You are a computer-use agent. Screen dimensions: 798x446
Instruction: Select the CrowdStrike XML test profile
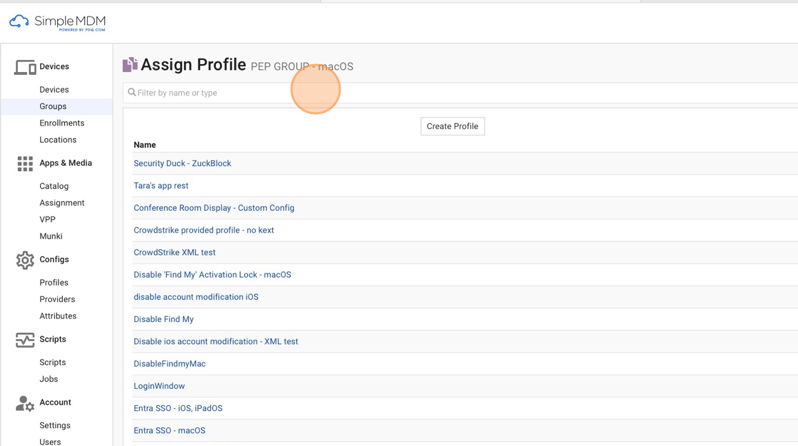pos(175,253)
